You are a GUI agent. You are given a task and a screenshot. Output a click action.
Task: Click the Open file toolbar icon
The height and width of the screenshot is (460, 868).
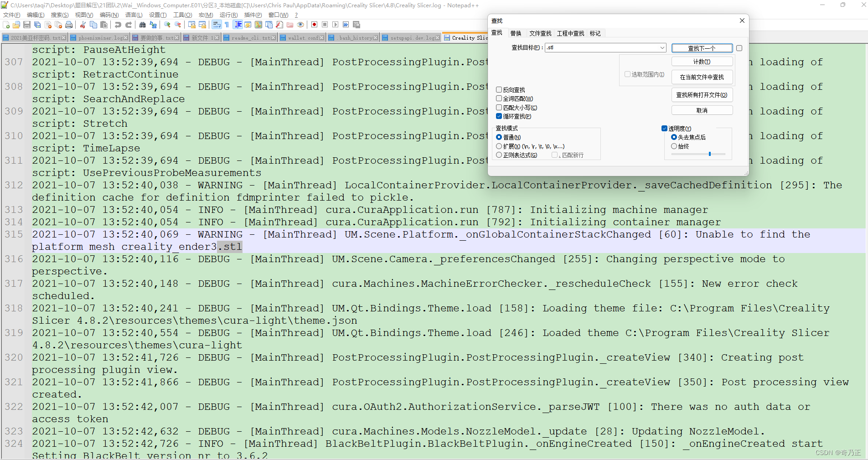[x=16, y=25]
